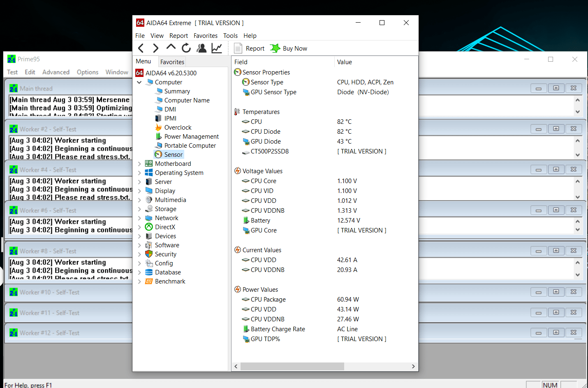This screenshot has height=388, width=588.
Task: Click the Back navigation arrow in AIDA64 toolbar
Action: (x=141, y=49)
